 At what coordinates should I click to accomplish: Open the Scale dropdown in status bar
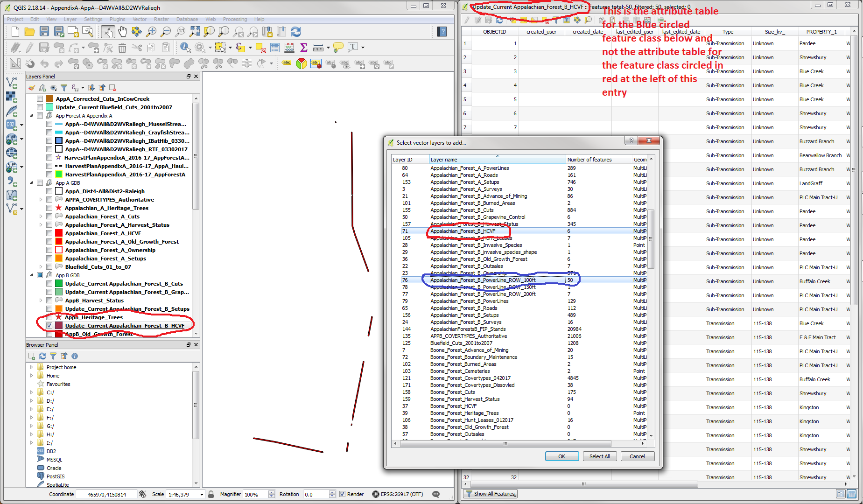click(202, 495)
